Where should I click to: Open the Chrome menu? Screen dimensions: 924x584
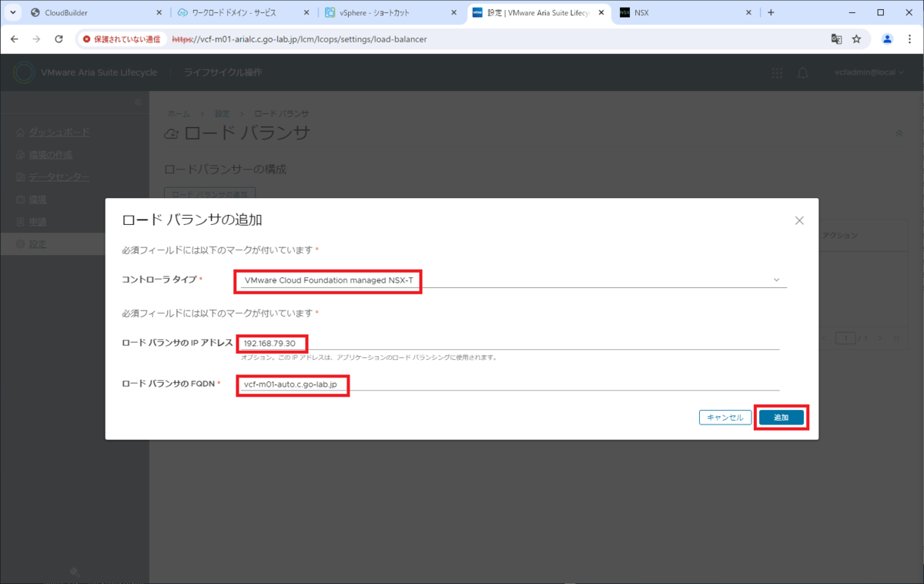(x=909, y=39)
